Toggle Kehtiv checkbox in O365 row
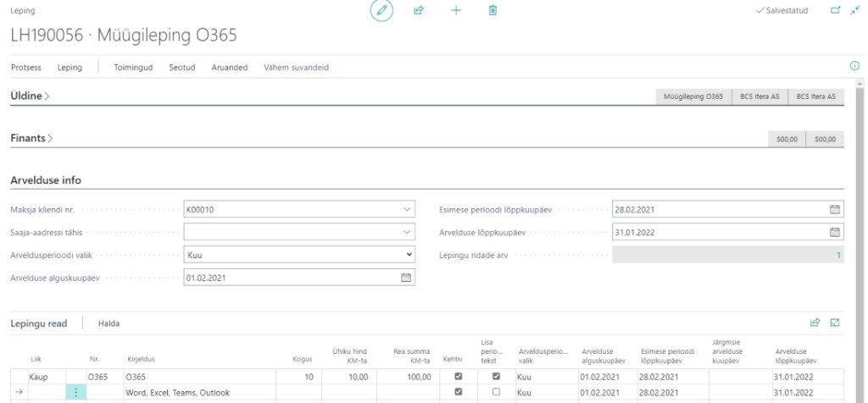The width and height of the screenshot is (868, 403). point(459,377)
